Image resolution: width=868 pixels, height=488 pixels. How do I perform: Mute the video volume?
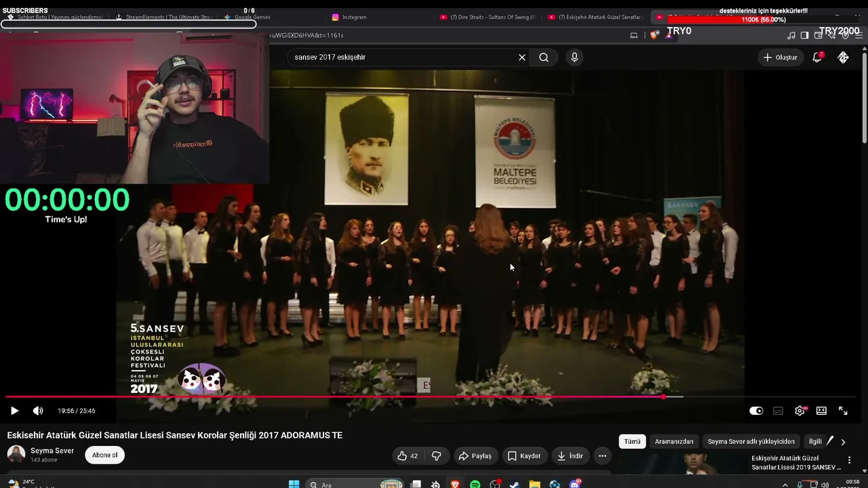click(x=38, y=411)
